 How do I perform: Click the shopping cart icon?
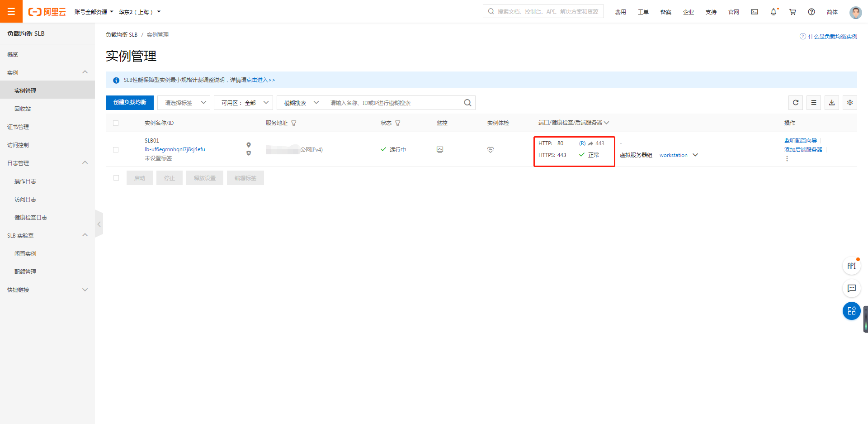click(x=793, y=12)
